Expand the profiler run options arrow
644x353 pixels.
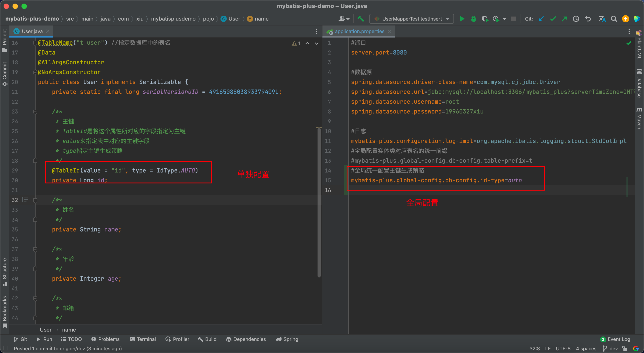click(x=504, y=19)
